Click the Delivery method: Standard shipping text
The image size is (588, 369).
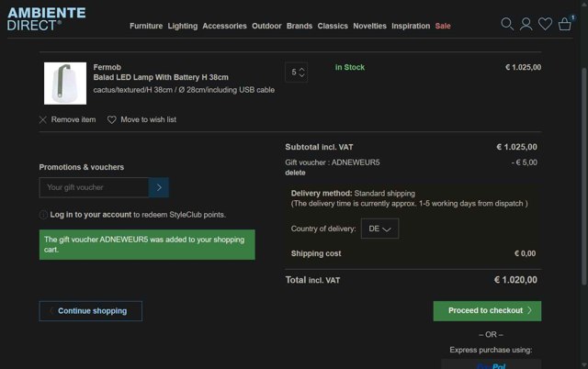coord(353,194)
